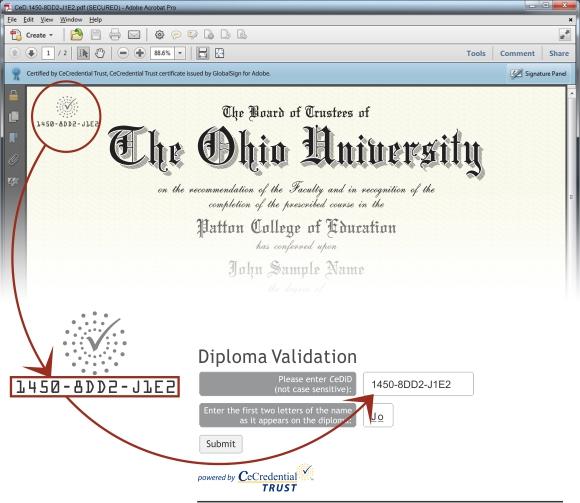The image size is (580, 503).
Task: Open the security lock panel in sidebar
Action: click(x=13, y=95)
